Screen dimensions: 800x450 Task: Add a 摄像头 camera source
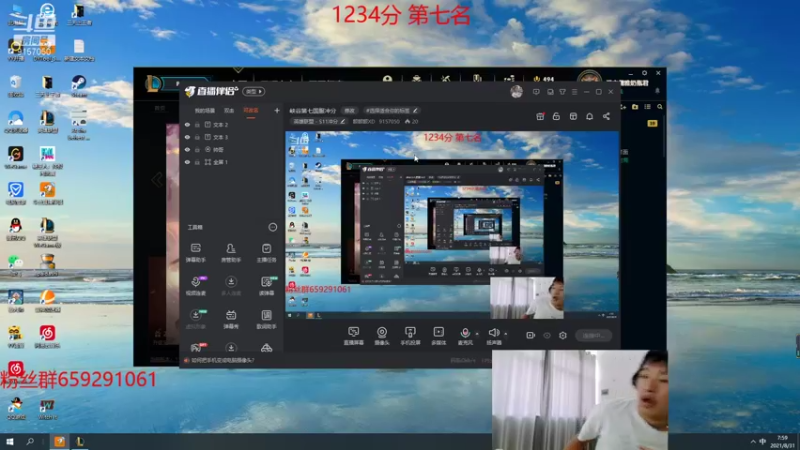382,336
